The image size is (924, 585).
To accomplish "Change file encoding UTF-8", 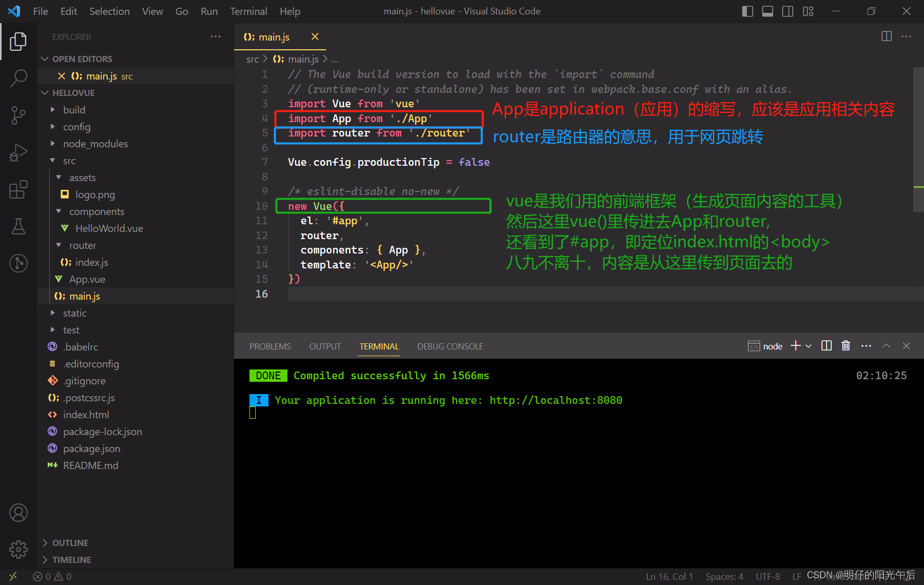I will point(767,577).
